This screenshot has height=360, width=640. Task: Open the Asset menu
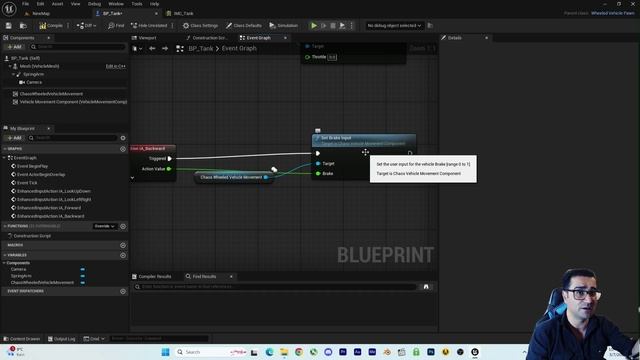tap(58, 4)
